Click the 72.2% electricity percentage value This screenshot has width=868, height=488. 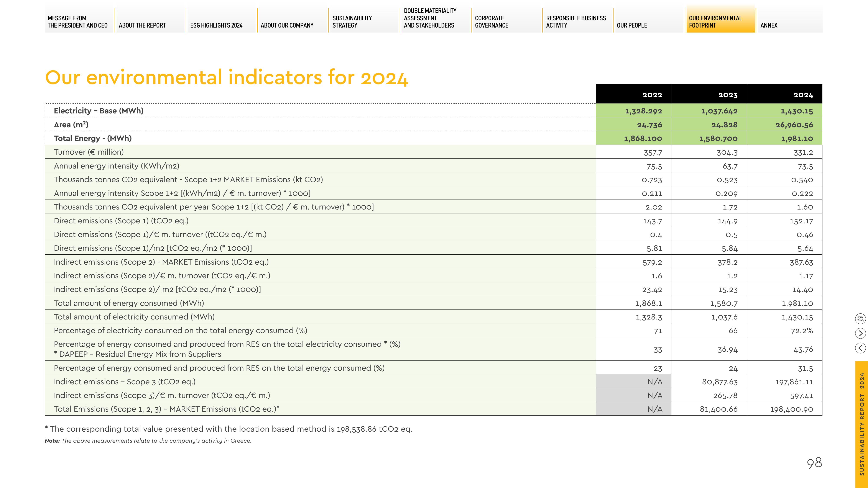(802, 331)
